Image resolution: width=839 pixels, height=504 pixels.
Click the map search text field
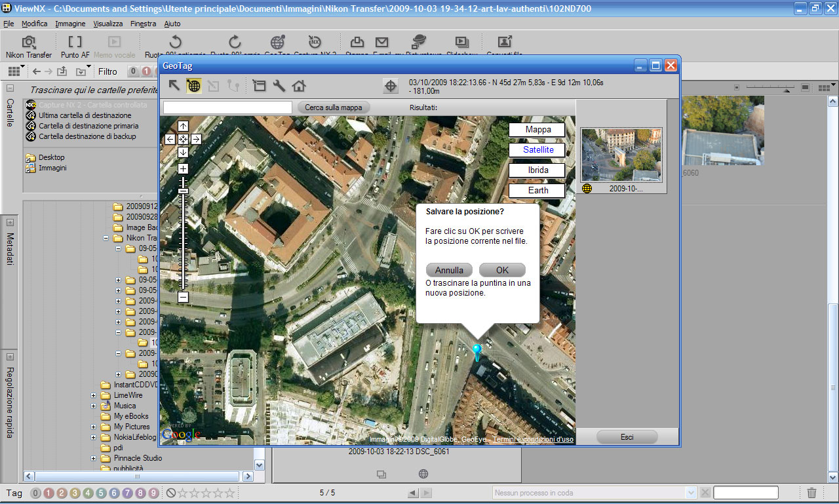point(227,107)
